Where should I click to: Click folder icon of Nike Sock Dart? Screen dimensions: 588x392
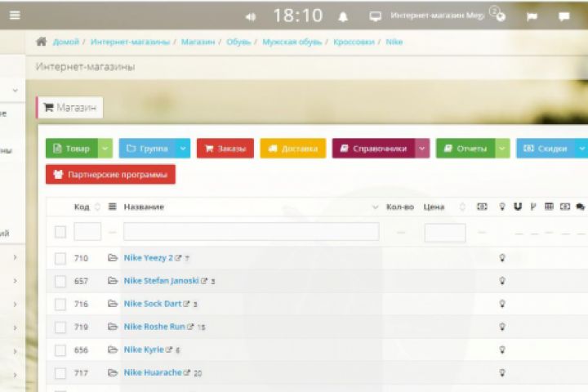click(113, 304)
